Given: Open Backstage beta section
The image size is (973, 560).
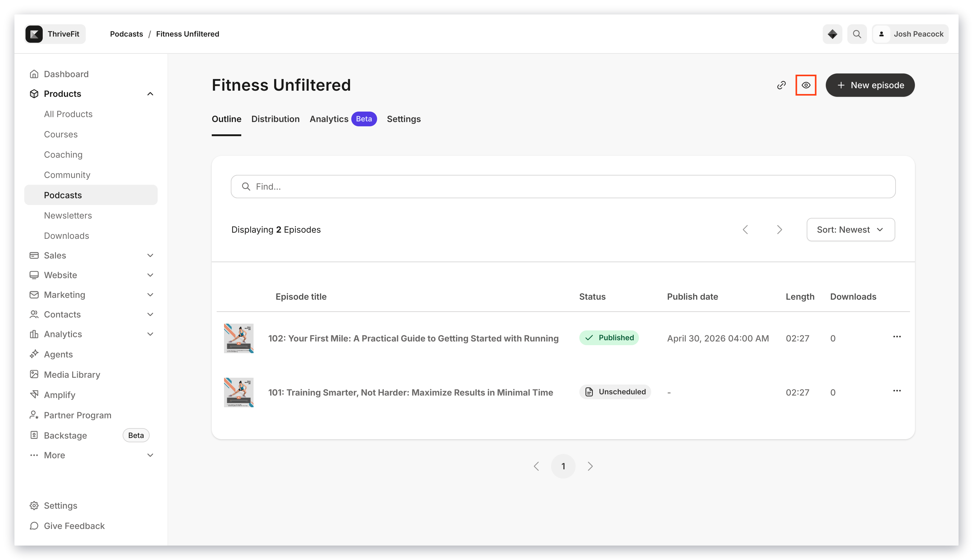Looking at the screenshot, I should pos(65,436).
